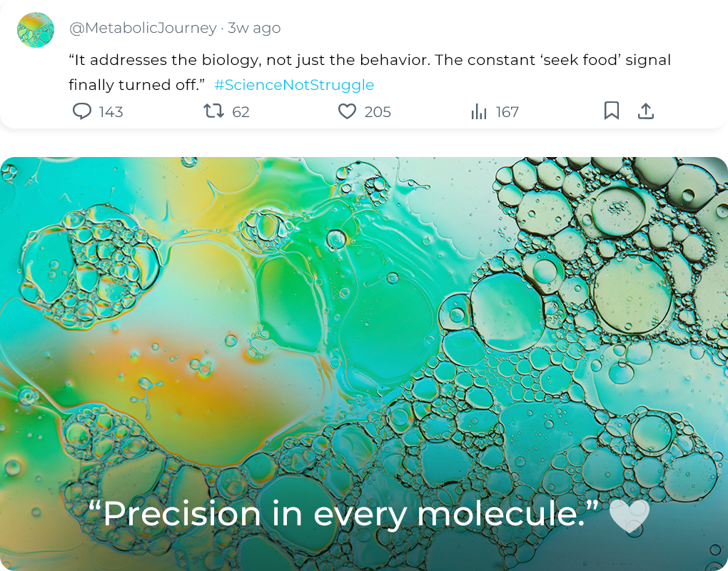Like the post with the heart icon
Image resolution: width=728 pixels, height=571 pixels.
(x=347, y=111)
